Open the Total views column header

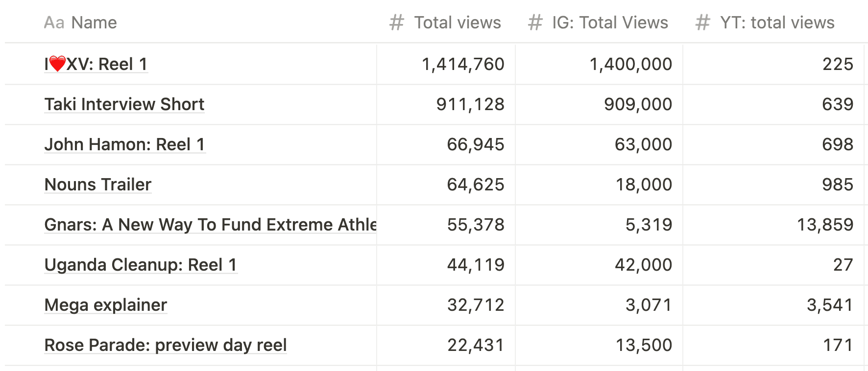[457, 23]
